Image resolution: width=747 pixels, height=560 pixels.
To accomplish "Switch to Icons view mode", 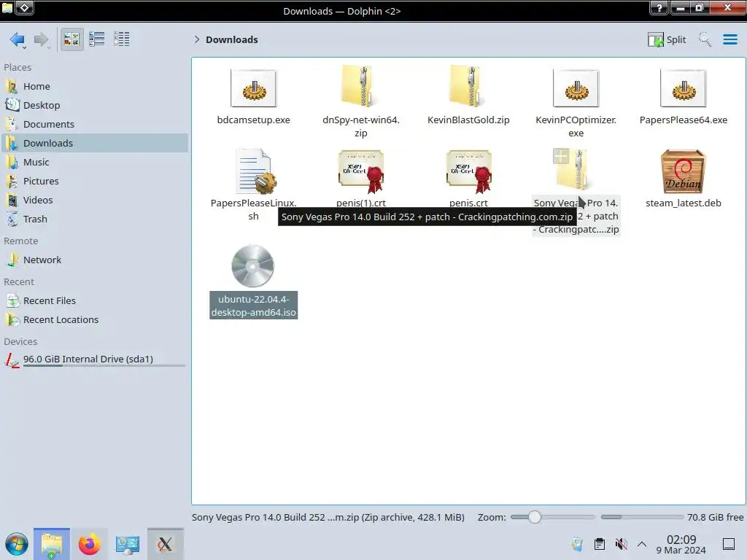I will coord(71,39).
